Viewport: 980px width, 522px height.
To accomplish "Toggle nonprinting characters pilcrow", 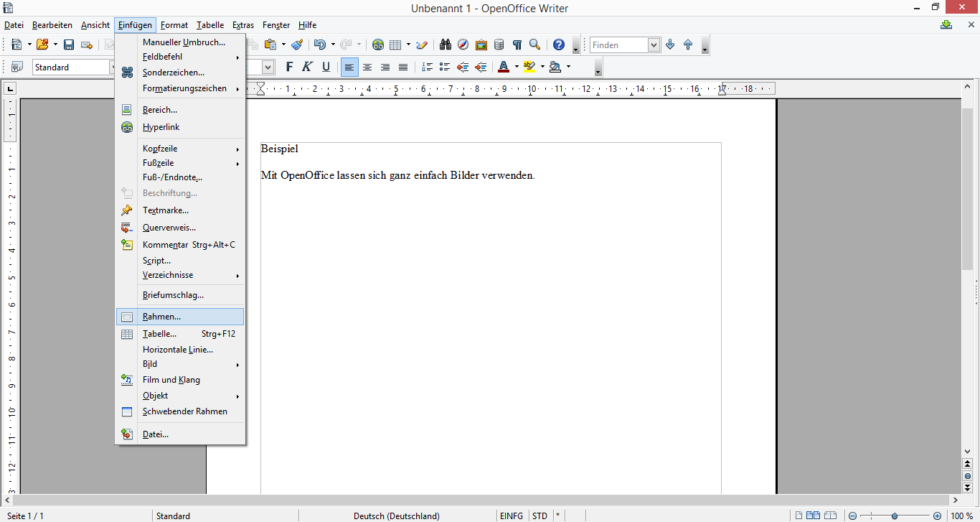I will point(517,45).
